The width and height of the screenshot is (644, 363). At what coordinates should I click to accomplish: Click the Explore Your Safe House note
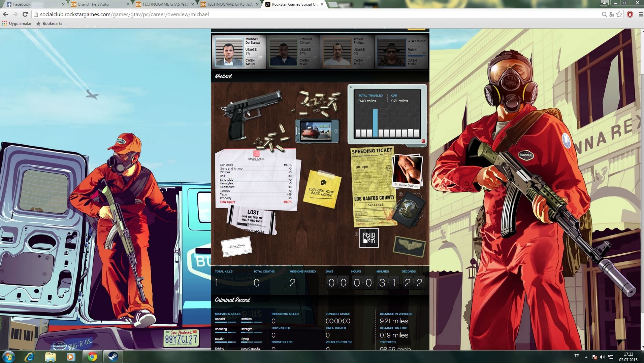click(x=322, y=189)
